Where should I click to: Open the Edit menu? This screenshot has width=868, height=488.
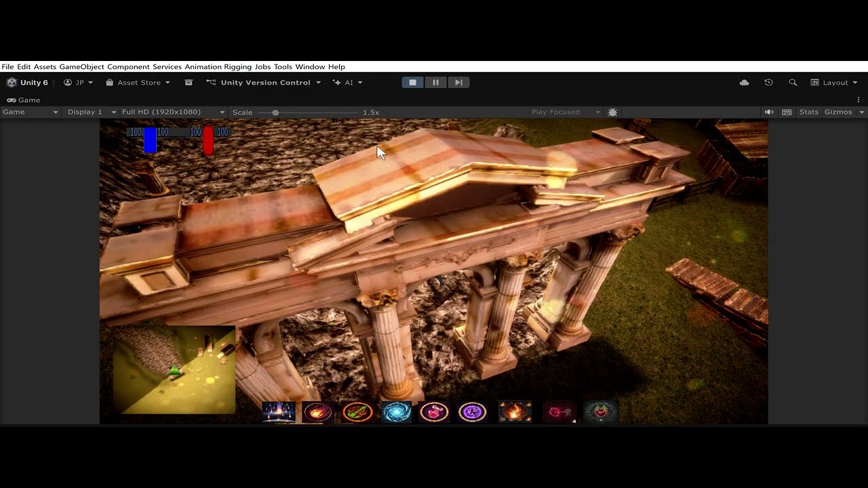tap(24, 67)
